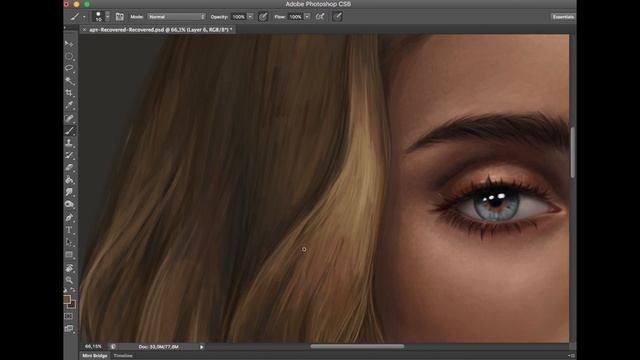
Task: Select the Eraser tool
Action: click(69, 167)
